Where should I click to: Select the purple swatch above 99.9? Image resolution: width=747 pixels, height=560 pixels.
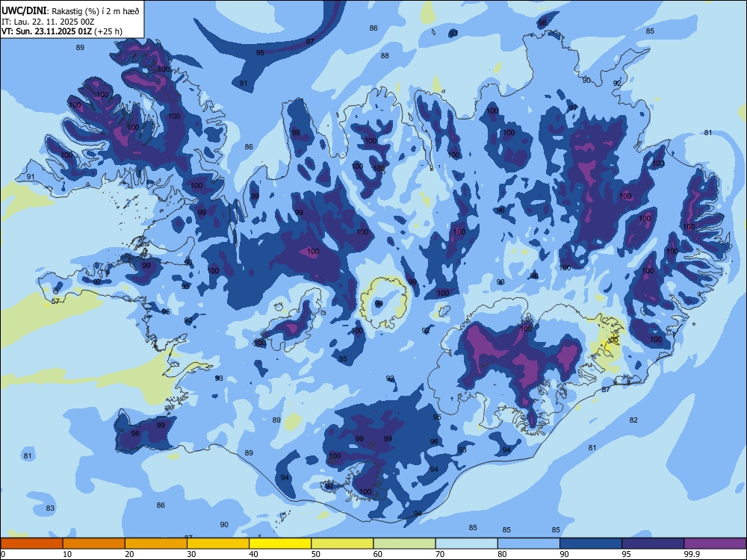tap(715, 544)
